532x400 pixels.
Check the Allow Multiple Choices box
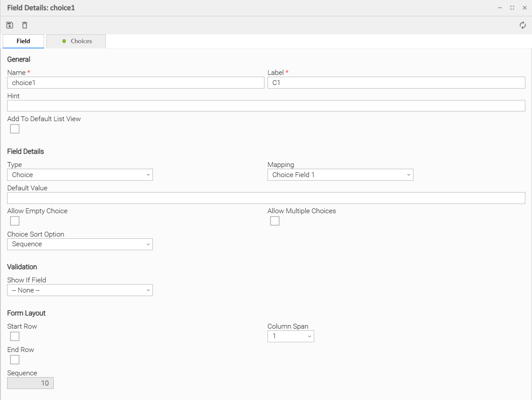click(275, 221)
